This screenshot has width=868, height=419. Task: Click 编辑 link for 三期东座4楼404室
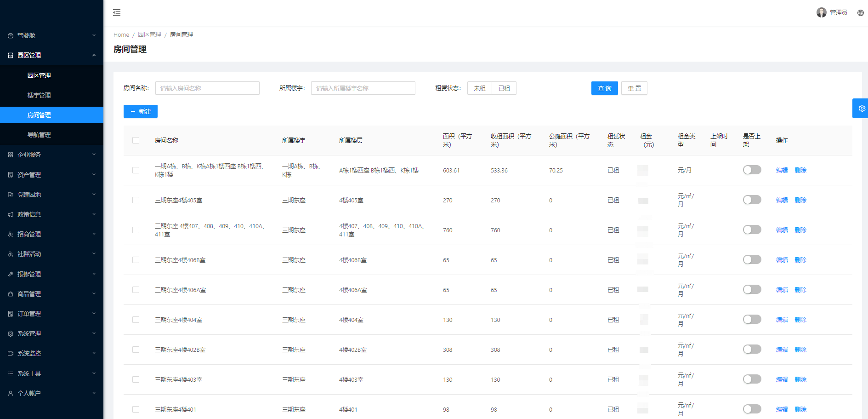click(x=782, y=320)
